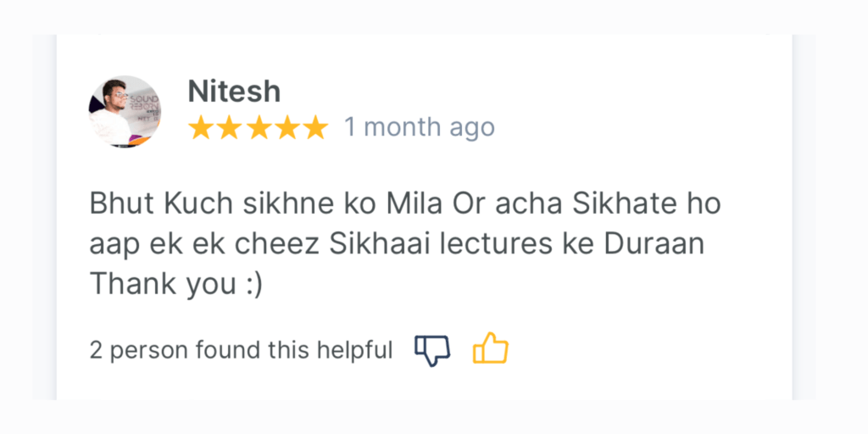Dislike the review with thumbs down
This screenshot has width=868, height=434.
click(431, 349)
